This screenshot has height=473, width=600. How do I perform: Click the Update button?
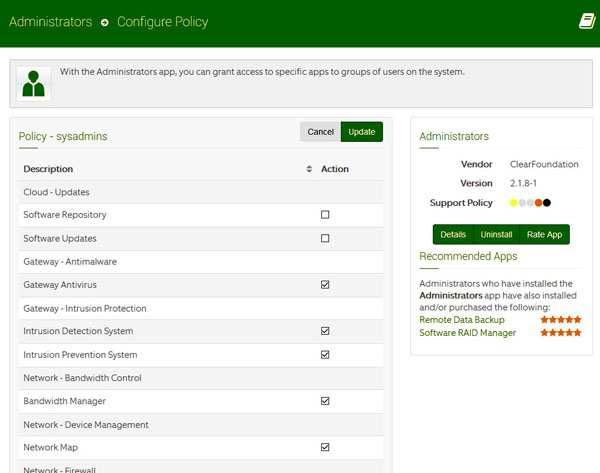362,132
